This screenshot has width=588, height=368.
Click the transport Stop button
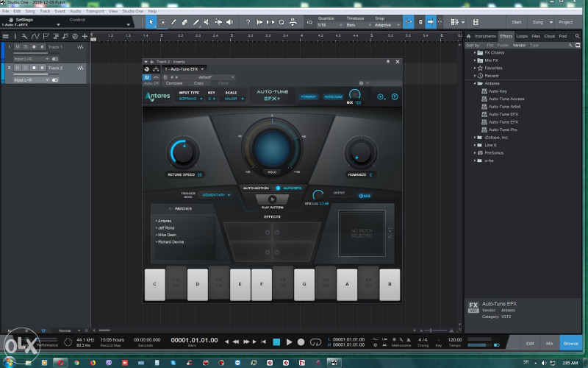tap(276, 342)
